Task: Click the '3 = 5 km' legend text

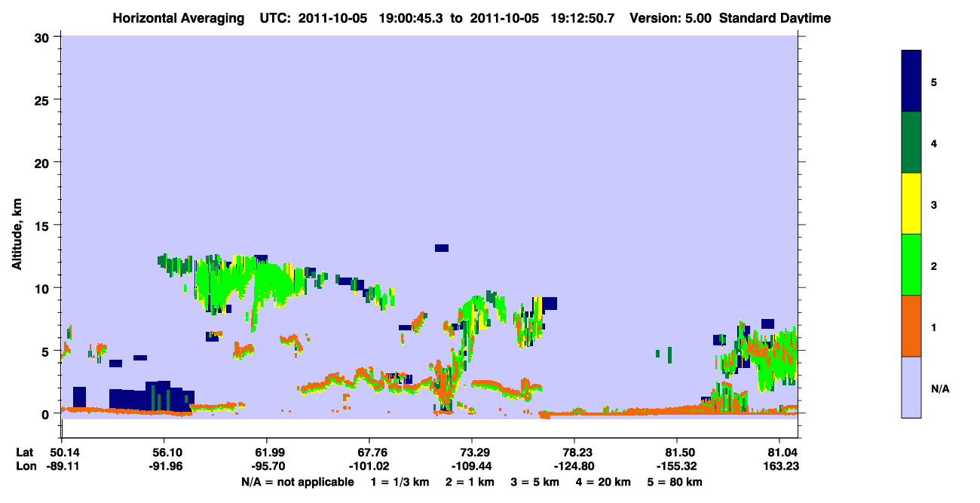Action: pyautogui.click(x=534, y=482)
